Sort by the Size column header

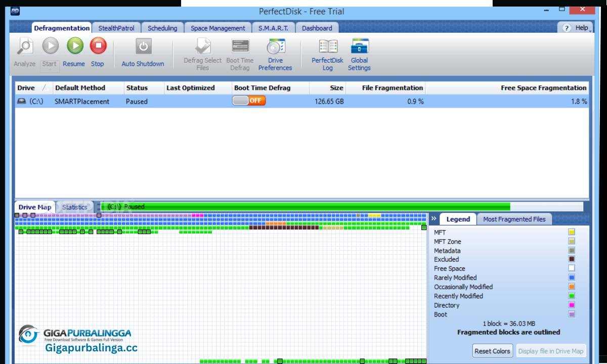pyautogui.click(x=328, y=88)
